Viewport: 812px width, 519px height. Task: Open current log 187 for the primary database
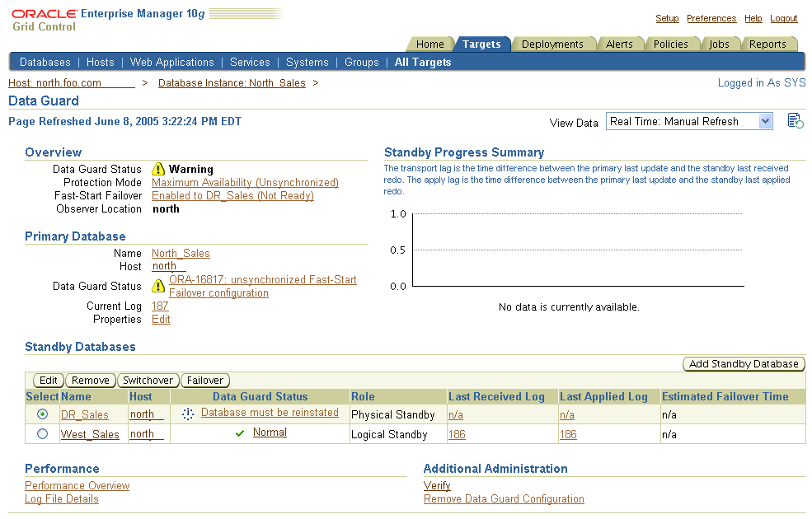pyautogui.click(x=159, y=306)
